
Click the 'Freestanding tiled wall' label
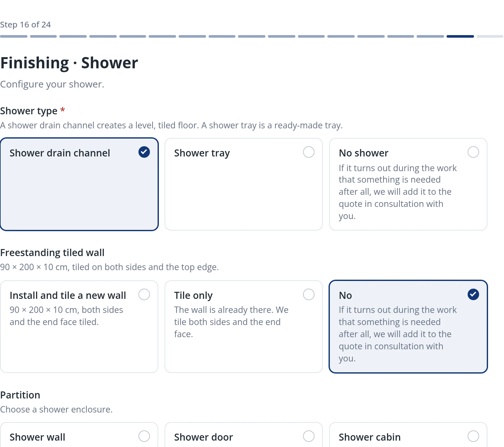point(52,253)
